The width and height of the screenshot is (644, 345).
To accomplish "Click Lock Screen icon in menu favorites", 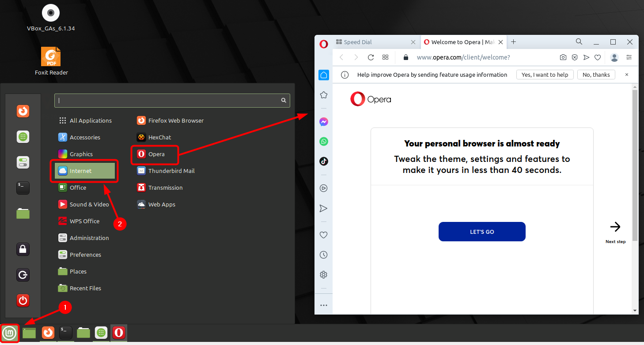I will [x=23, y=249].
